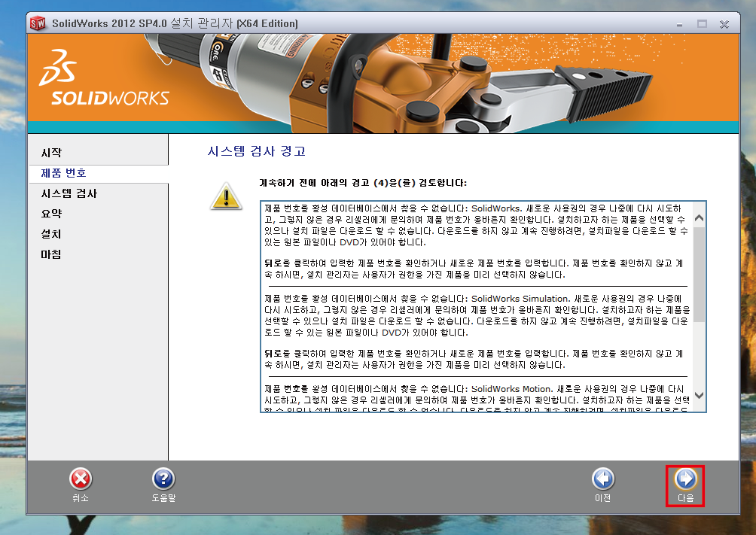Select the 마침 step in sidebar
This screenshot has height=535, width=756.
[x=51, y=254]
